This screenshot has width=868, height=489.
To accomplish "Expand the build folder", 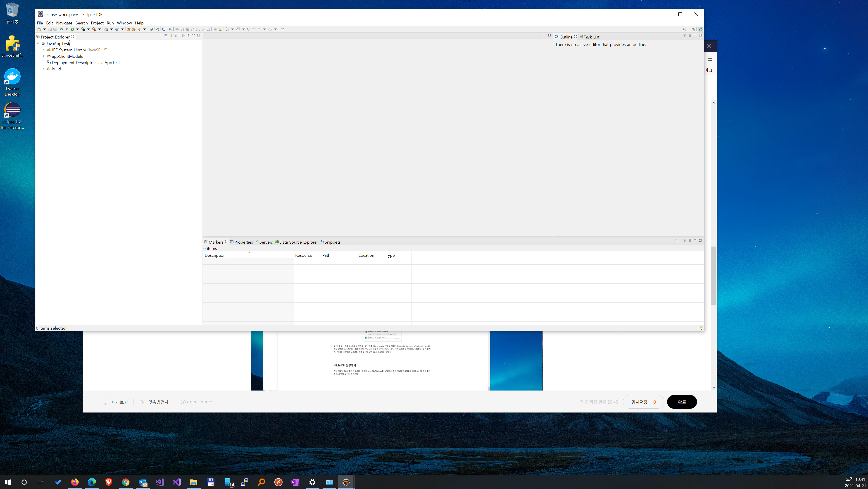I will coord(43,69).
